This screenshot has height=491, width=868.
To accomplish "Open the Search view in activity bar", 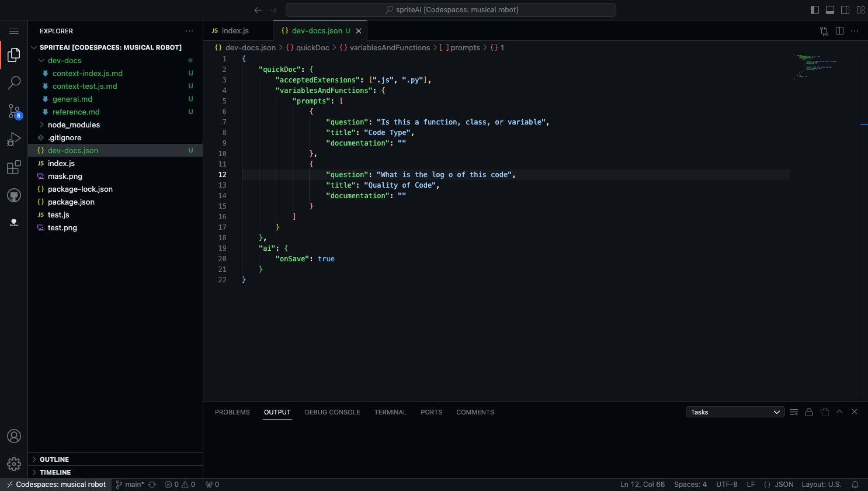I will [x=14, y=83].
